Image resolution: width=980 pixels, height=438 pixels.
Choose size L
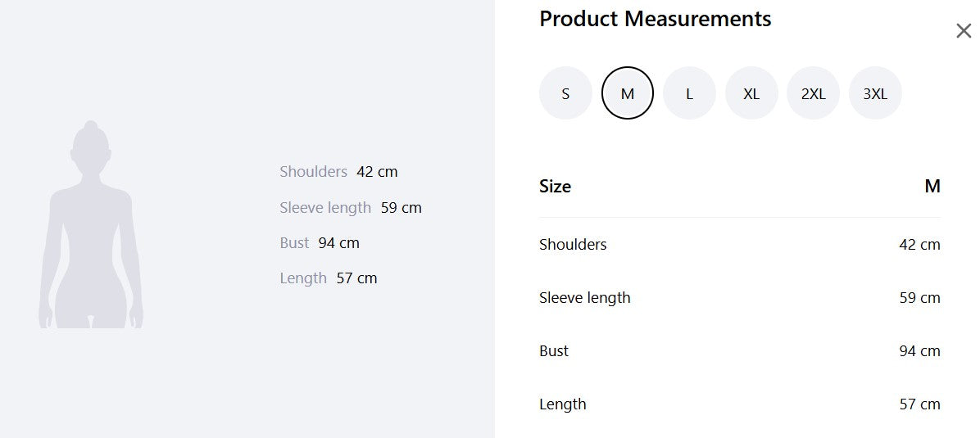pos(689,93)
